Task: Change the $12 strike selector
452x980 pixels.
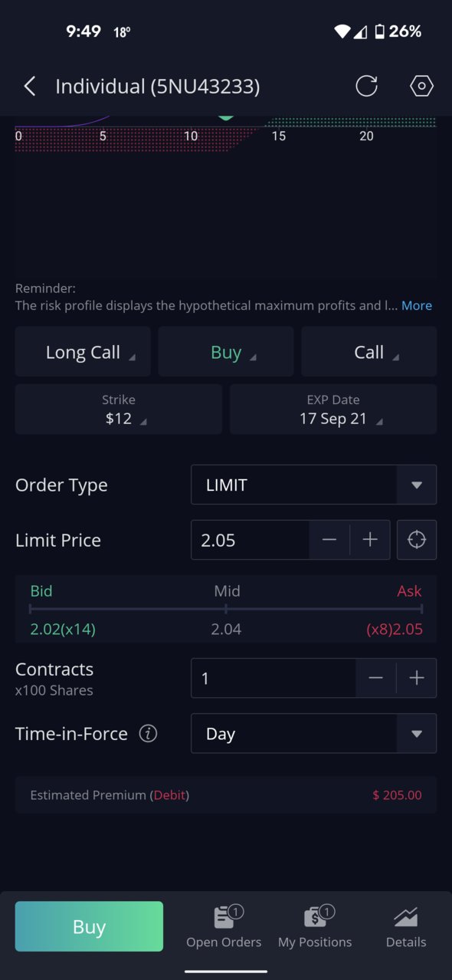Action: tap(119, 409)
